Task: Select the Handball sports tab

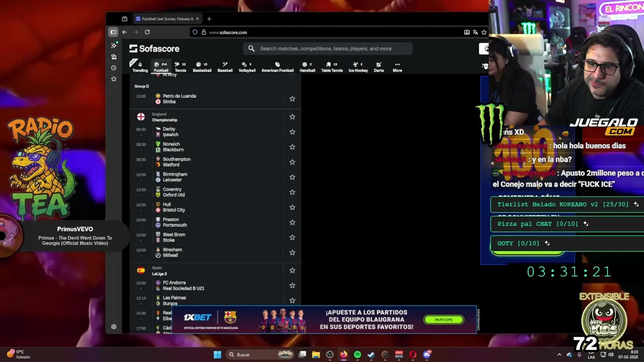Action: [307, 67]
